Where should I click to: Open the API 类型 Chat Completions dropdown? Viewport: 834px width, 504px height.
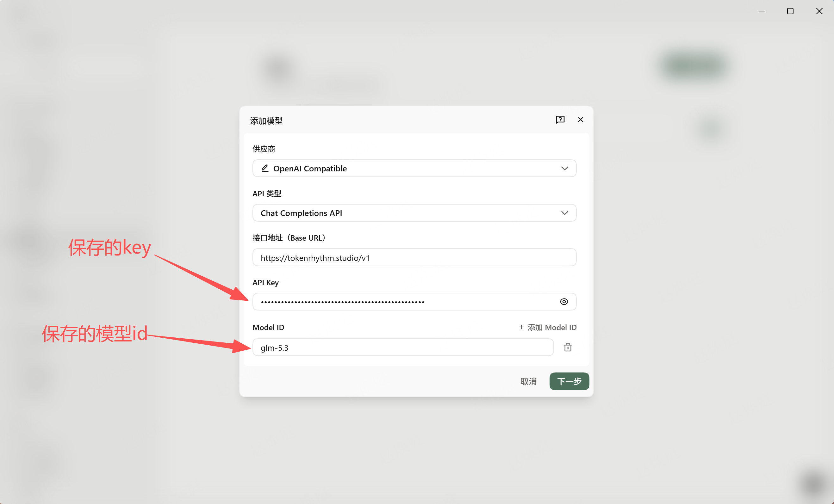pyautogui.click(x=414, y=213)
